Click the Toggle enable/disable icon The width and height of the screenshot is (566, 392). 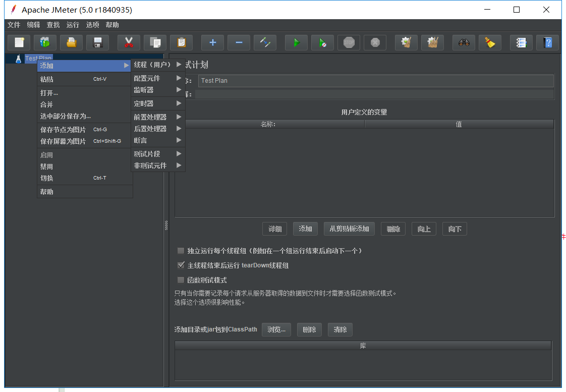tap(265, 42)
